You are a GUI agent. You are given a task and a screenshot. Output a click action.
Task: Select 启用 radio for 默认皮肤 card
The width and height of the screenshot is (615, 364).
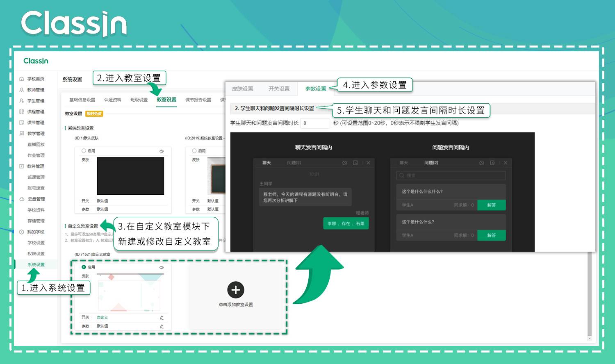[84, 151]
